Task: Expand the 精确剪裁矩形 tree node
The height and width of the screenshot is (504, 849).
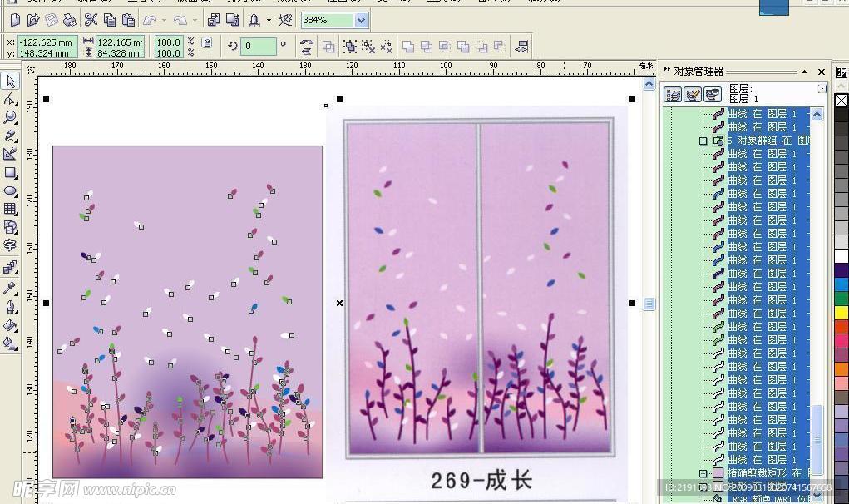Action: 703,473
